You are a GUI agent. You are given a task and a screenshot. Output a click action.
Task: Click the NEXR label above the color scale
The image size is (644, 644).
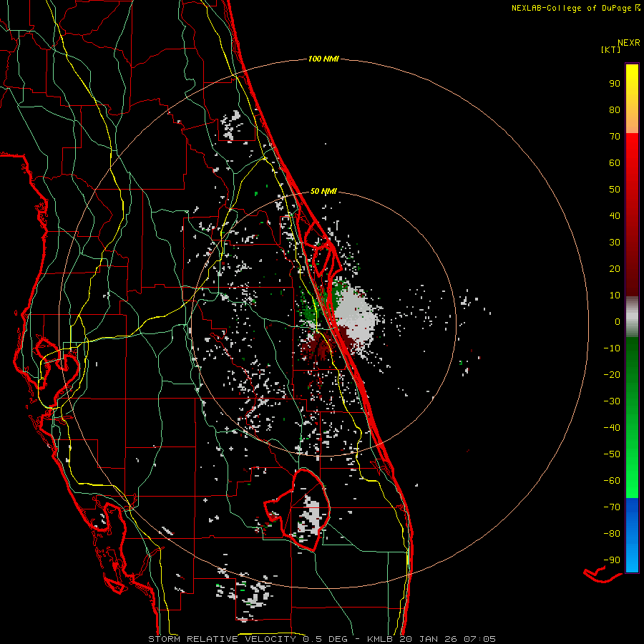(x=629, y=43)
